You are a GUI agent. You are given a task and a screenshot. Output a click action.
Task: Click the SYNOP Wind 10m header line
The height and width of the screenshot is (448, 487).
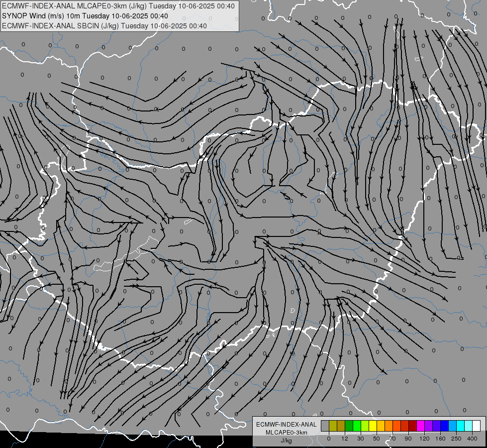(85, 16)
